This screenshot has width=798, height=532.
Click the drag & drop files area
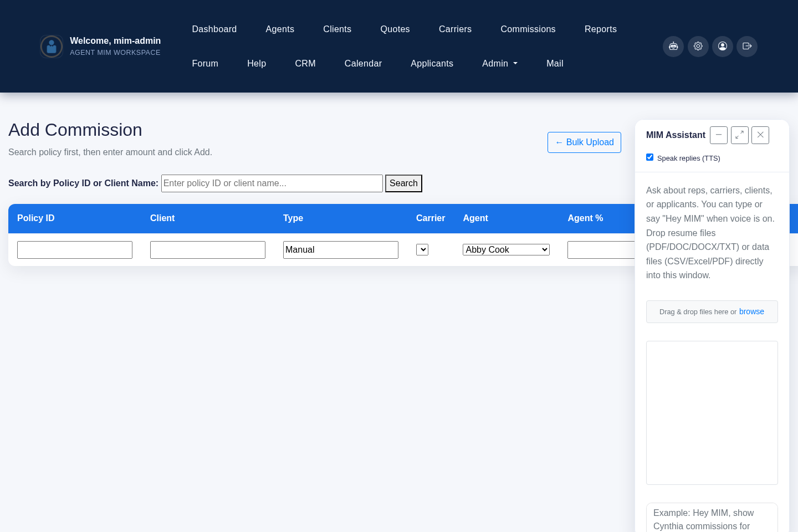point(712,311)
